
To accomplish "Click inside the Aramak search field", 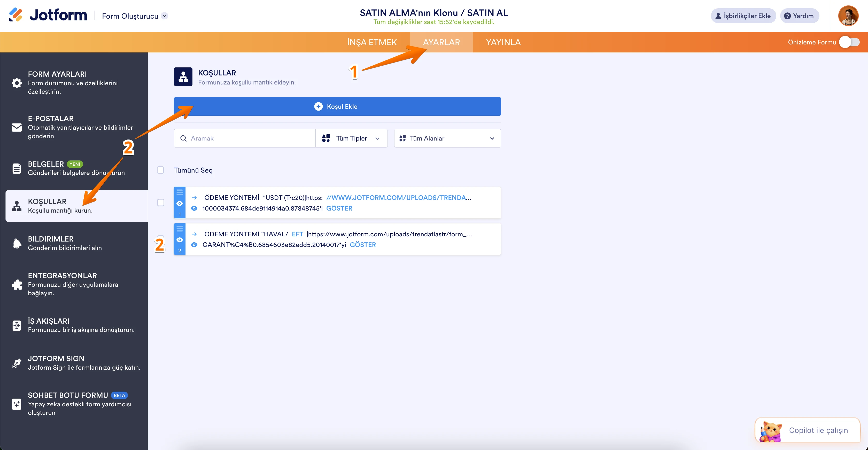I will [245, 138].
